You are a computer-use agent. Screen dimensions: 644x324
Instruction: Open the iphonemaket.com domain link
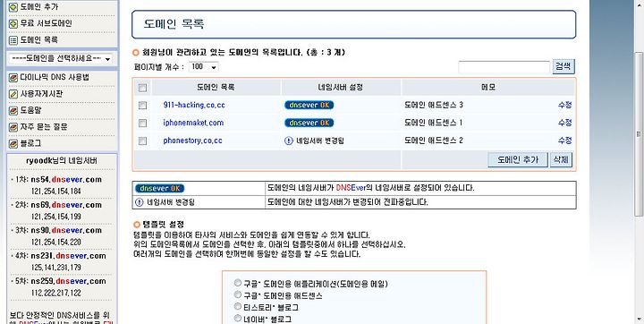coord(193,123)
